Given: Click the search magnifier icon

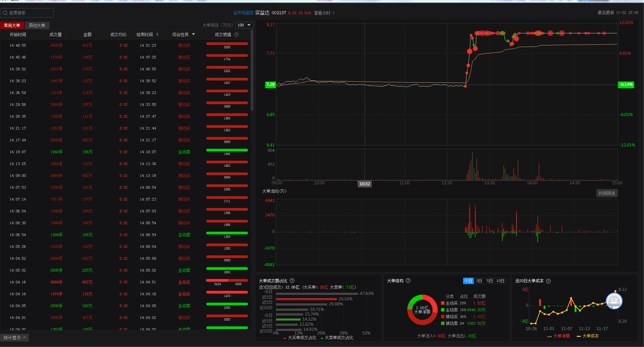Looking at the screenshot, I should (x=5, y=13).
